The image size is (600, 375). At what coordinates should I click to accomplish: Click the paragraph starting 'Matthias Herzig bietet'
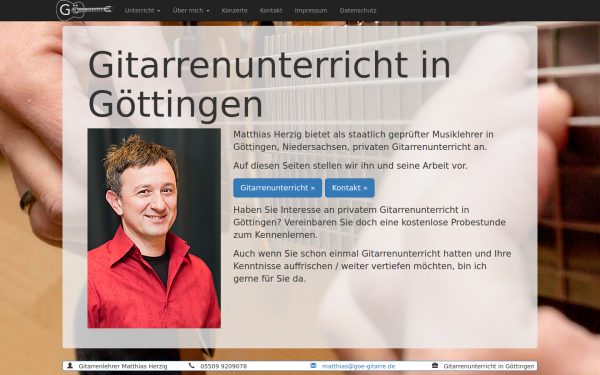tap(364, 140)
